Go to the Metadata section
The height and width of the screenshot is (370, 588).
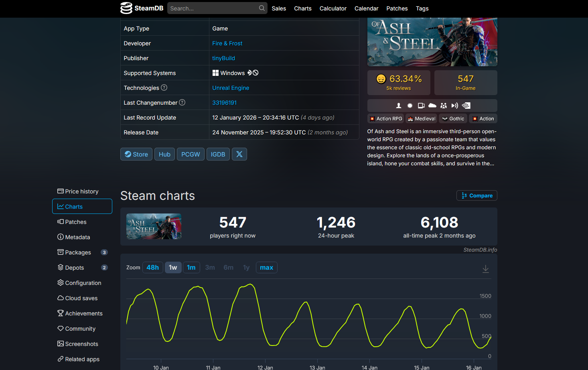tap(82, 237)
